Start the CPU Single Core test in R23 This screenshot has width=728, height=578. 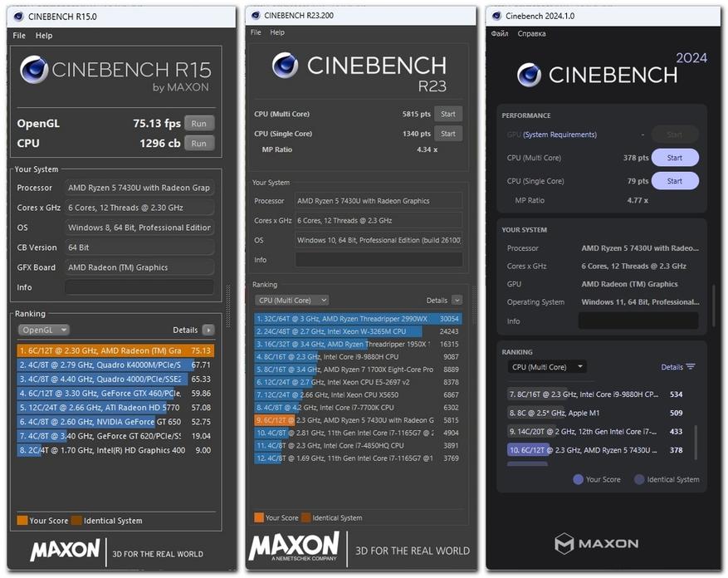tap(448, 134)
